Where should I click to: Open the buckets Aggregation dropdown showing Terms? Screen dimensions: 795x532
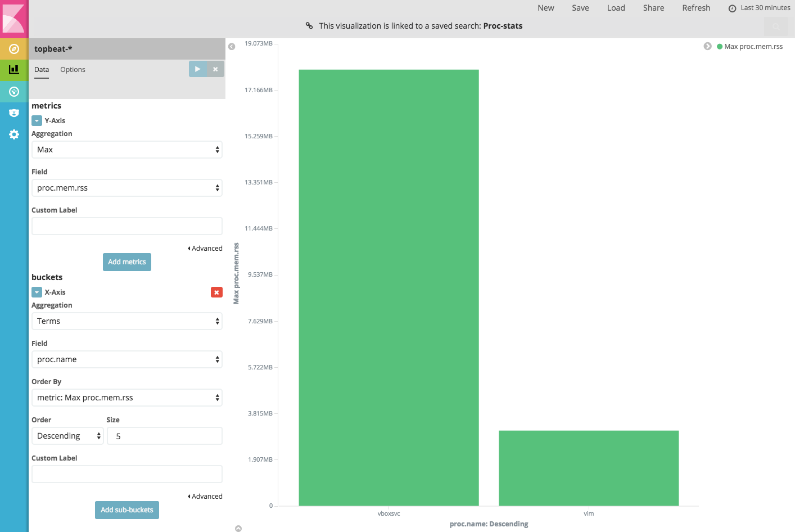point(127,321)
